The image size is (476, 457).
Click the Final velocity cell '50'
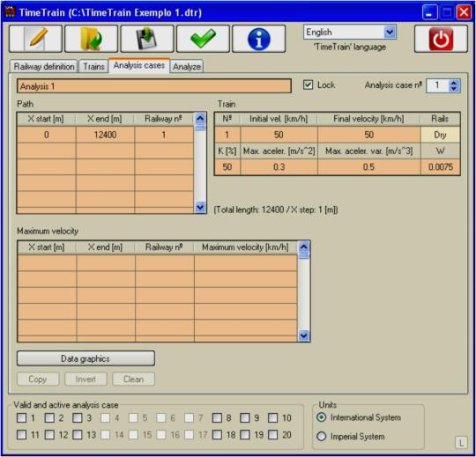[368, 135]
